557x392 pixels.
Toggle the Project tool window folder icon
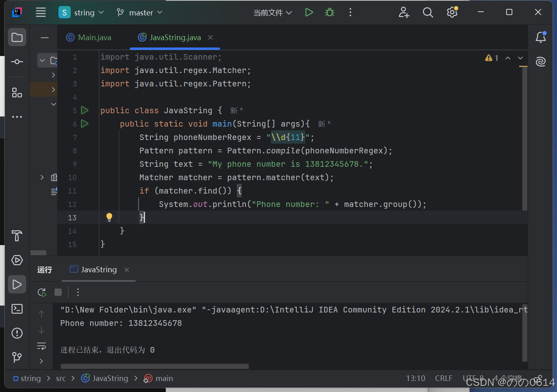click(x=17, y=37)
